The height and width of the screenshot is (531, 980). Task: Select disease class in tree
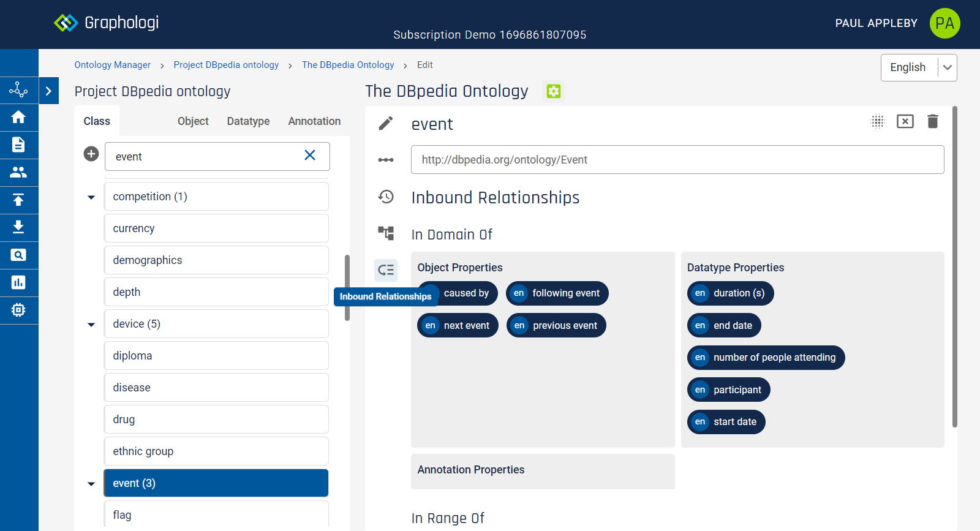pyautogui.click(x=216, y=388)
